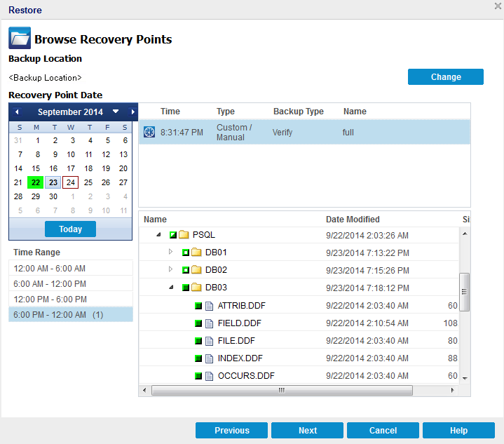
Task: Click the Change backup location button
Action: coord(445,77)
